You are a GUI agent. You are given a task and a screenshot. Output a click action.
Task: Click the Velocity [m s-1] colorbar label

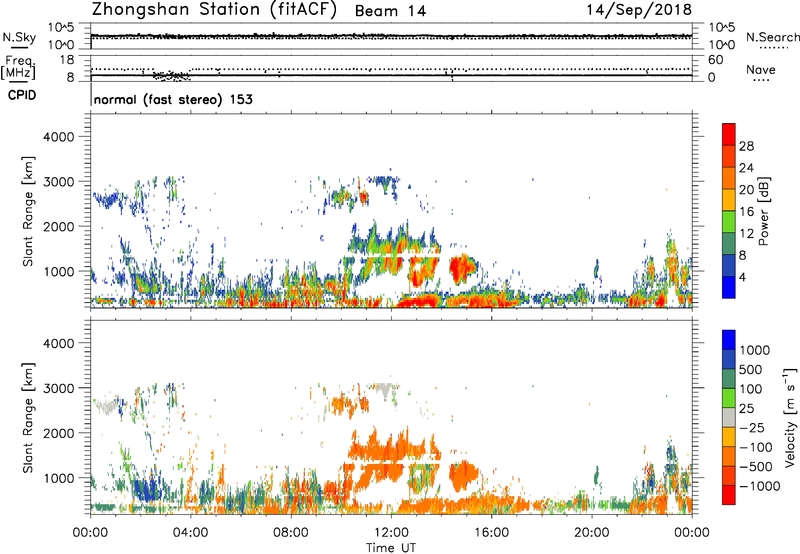(790, 417)
